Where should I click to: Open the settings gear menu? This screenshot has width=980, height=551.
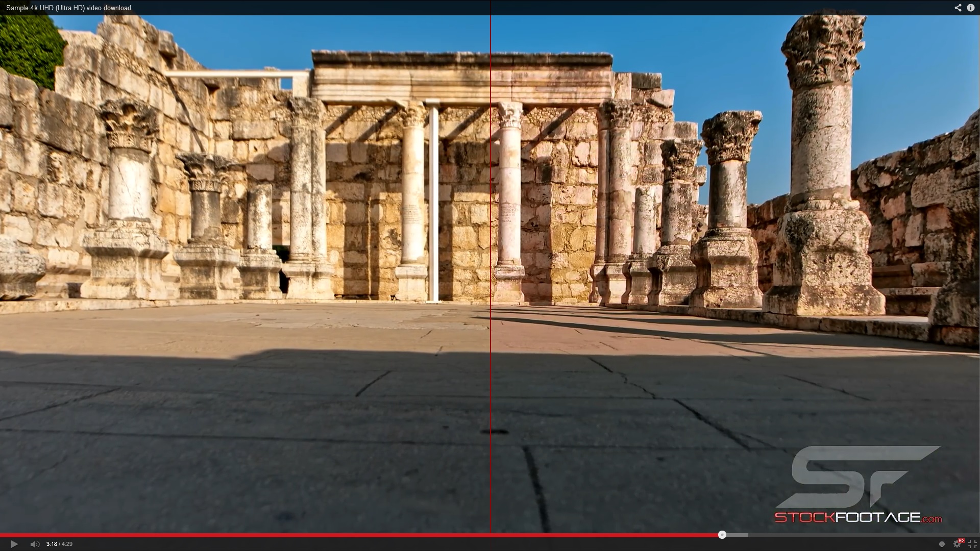point(957,544)
